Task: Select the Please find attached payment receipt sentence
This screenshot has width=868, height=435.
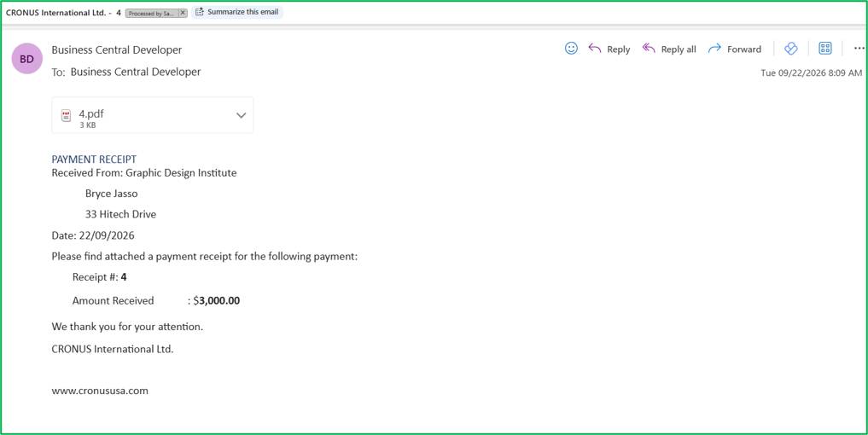Action: [x=205, y=257]
